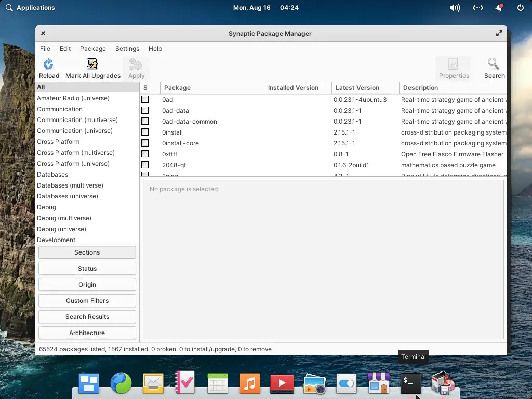Open Tasks app in dock

[185, 382]
